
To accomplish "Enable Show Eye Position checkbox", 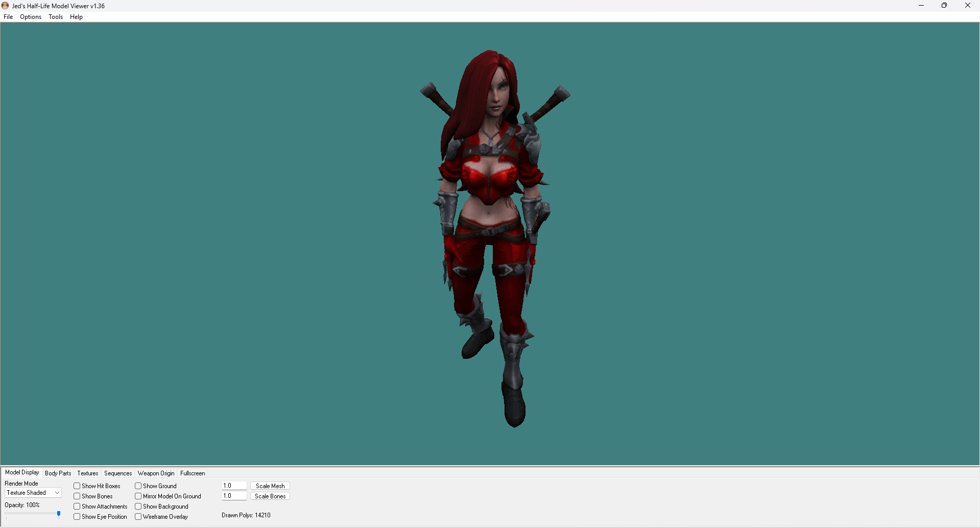I will pos(77,517).
